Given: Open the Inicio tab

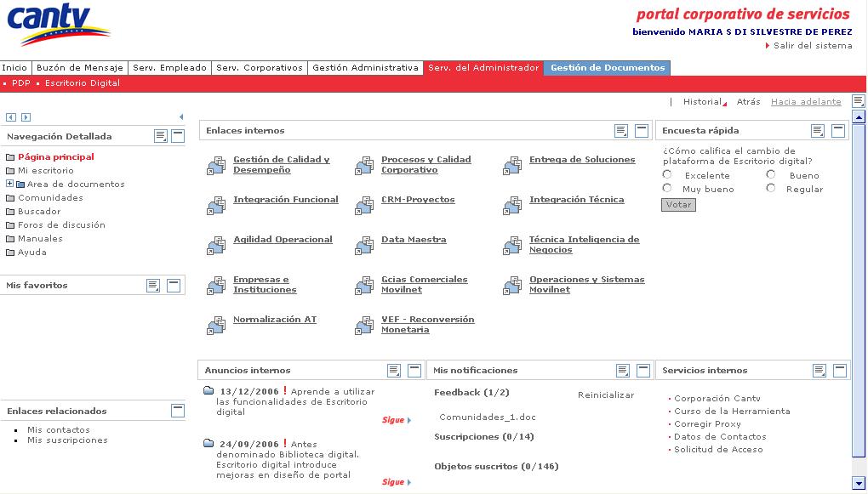Looking at the screenshot, I should point(15,67).
